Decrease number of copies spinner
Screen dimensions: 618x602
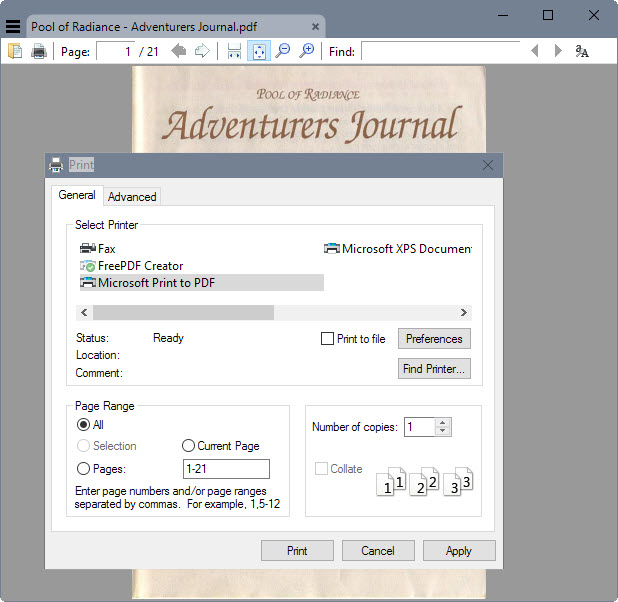[x=443, y=431]
